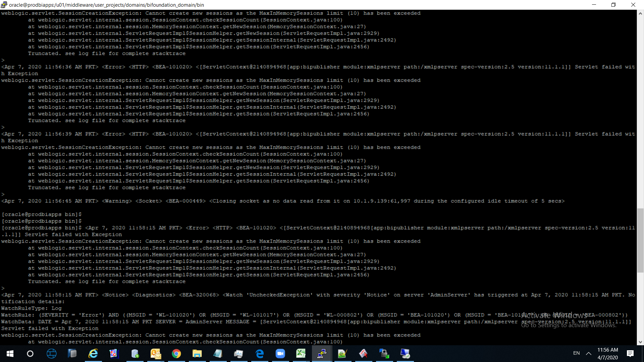Click the 'WatchRuleType: Log' line
The width and height of the screenshot is (644, 362).
[x=32, y=308]
